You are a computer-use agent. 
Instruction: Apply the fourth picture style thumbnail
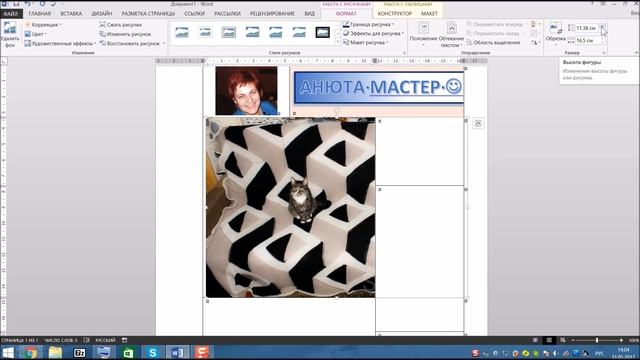pos(252,32)
